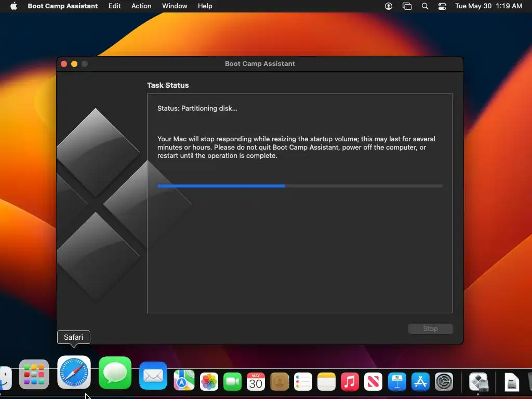Close the Boot Camp Assistant window
Viewport: 532px width, 399px height.
click(64, 64)
